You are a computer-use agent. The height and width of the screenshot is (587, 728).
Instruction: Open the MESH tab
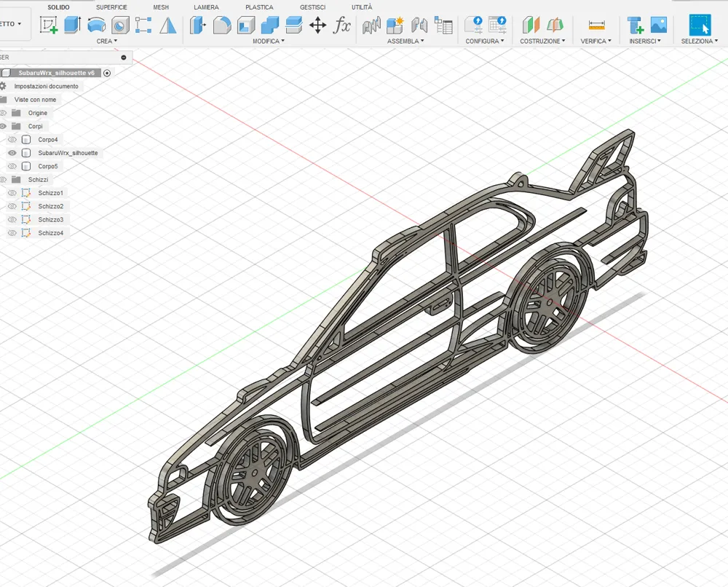pos(161,7)
